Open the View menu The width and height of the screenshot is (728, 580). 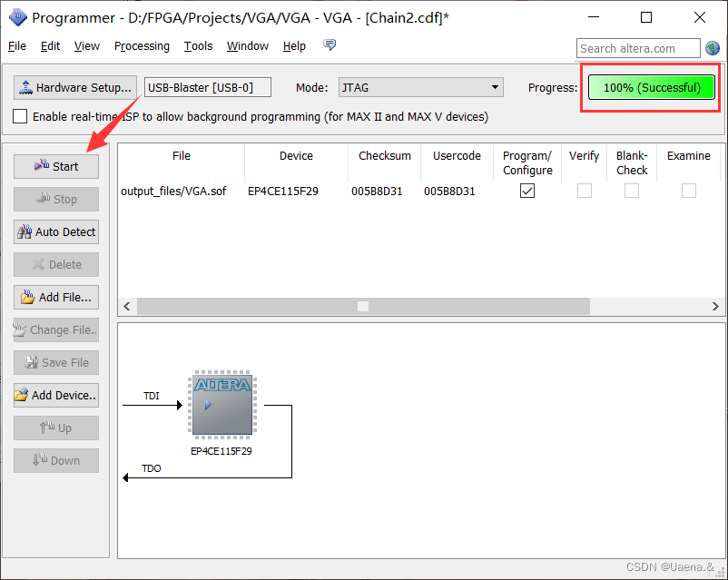tap(87, 46)
